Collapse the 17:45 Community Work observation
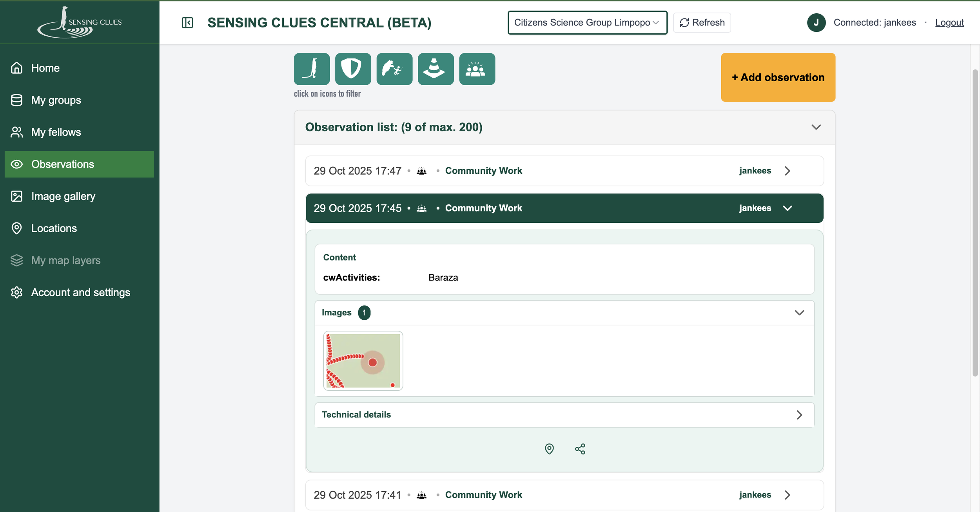This screenshot has width=980, height=512. point(787,208)
